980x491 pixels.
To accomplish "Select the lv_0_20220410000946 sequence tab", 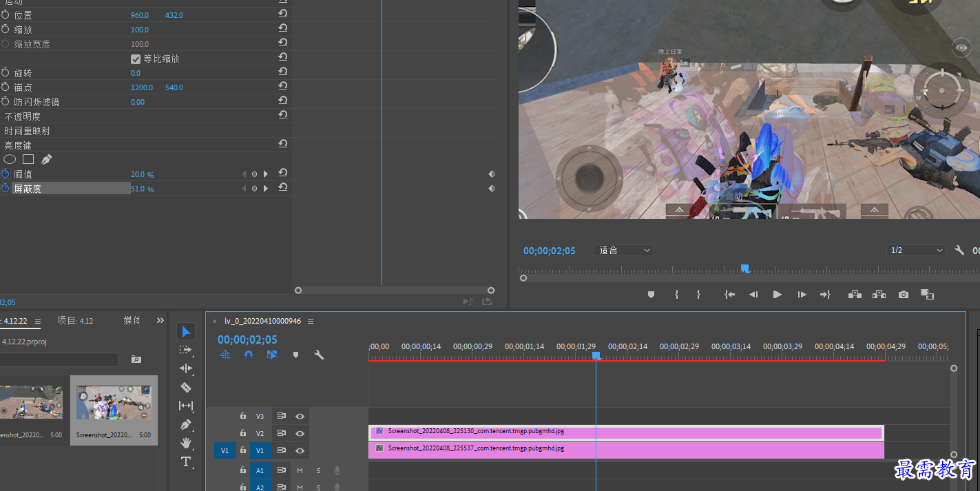I will click(262, 321).
